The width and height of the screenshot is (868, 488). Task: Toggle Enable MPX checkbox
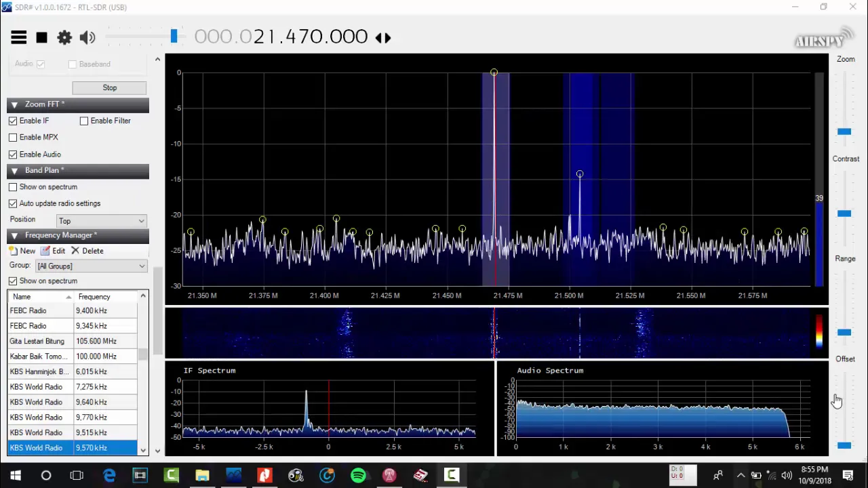[13, 137]
